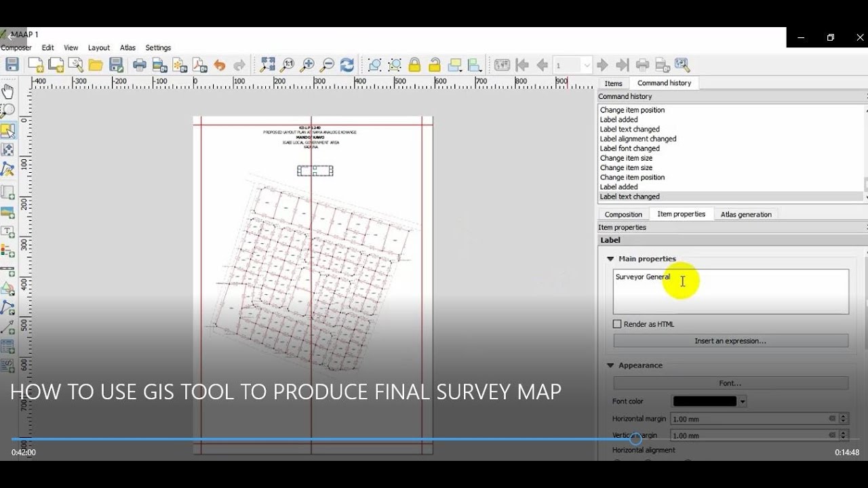Viewport: 868px width, 488px height.
Task: Add a new scalebar item
Action: pos(7,270)
